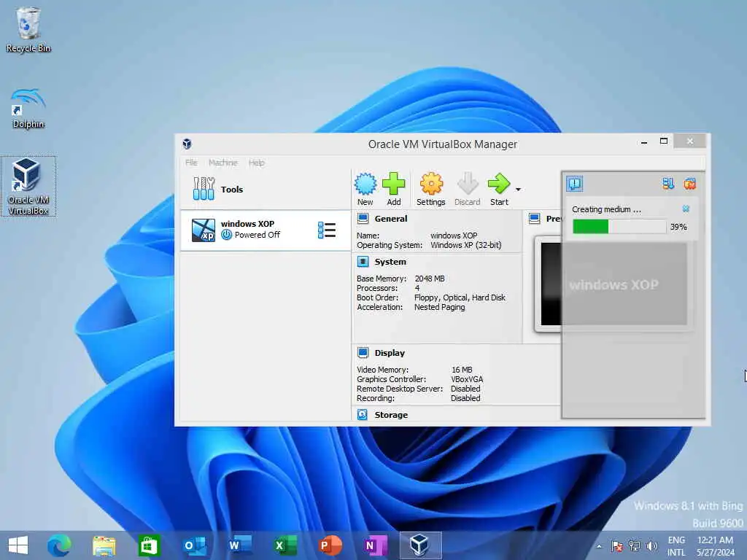Click the Discard toolbar icon

(468, 189)
